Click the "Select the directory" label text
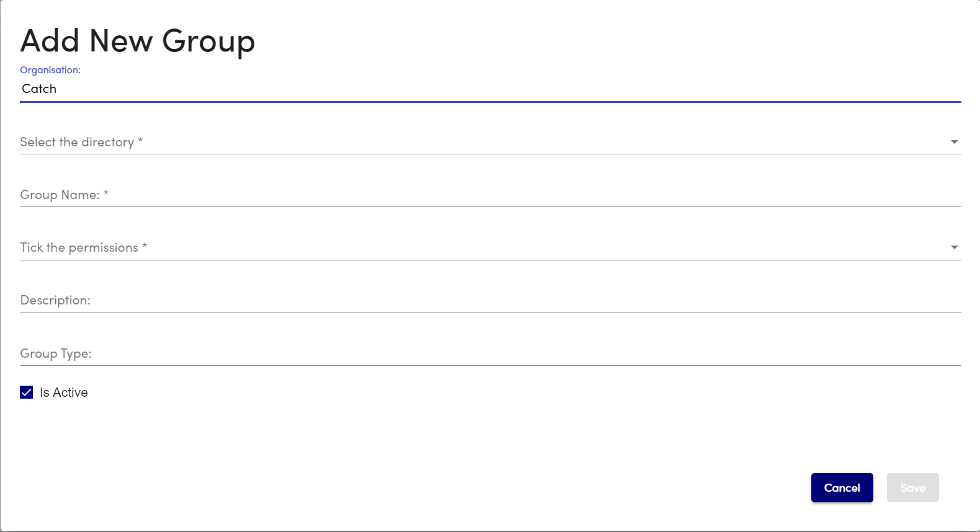The height and width of the screenshot is (532, 980). tap(77, 142)
